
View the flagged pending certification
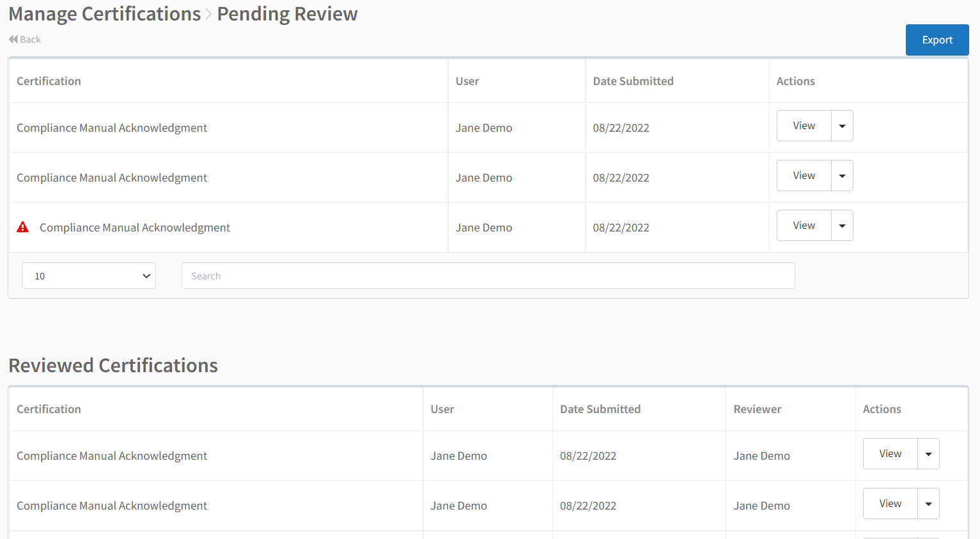[x=804, y=226]
